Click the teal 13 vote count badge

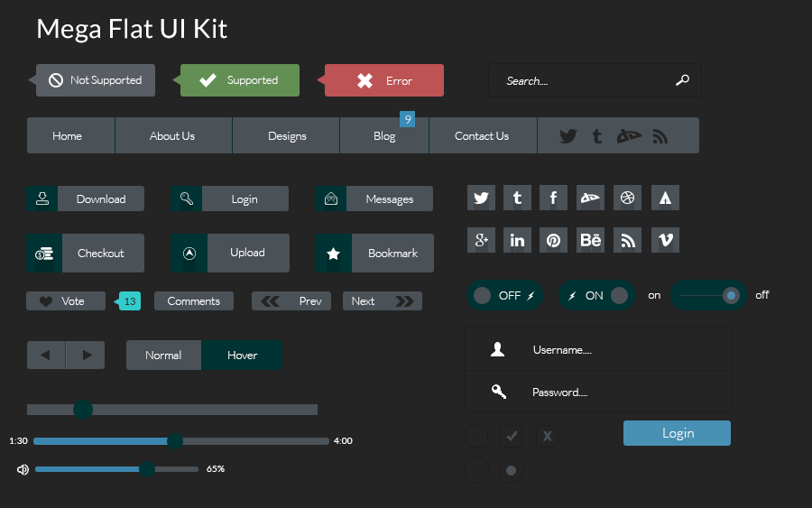[x=129, y=301]
